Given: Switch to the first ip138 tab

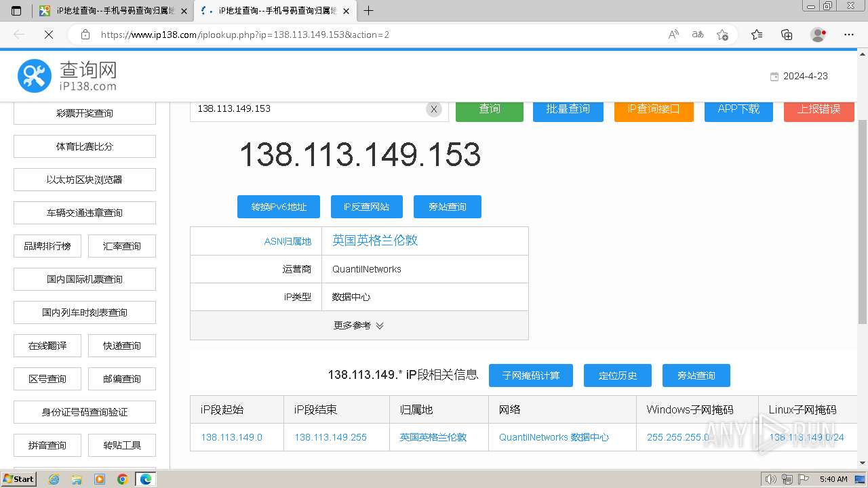Looking at the screenshot, I should [113, 11].
